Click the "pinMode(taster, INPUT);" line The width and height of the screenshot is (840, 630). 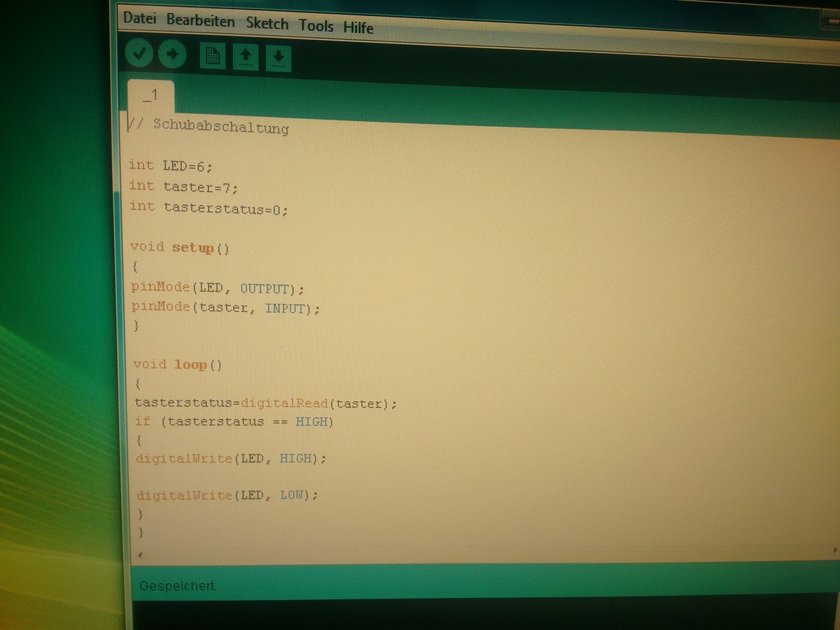[225, 307]
